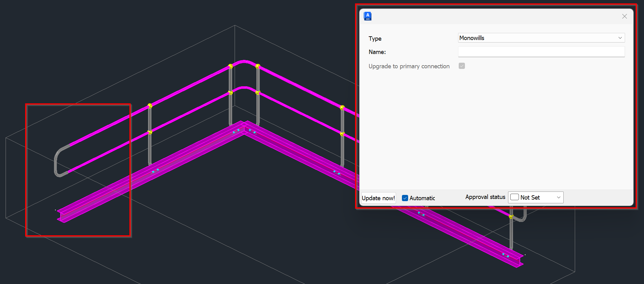The image size is (644, 284).
Task: Click the Not Set approval color swatch
Action: [x=514, y=197]
